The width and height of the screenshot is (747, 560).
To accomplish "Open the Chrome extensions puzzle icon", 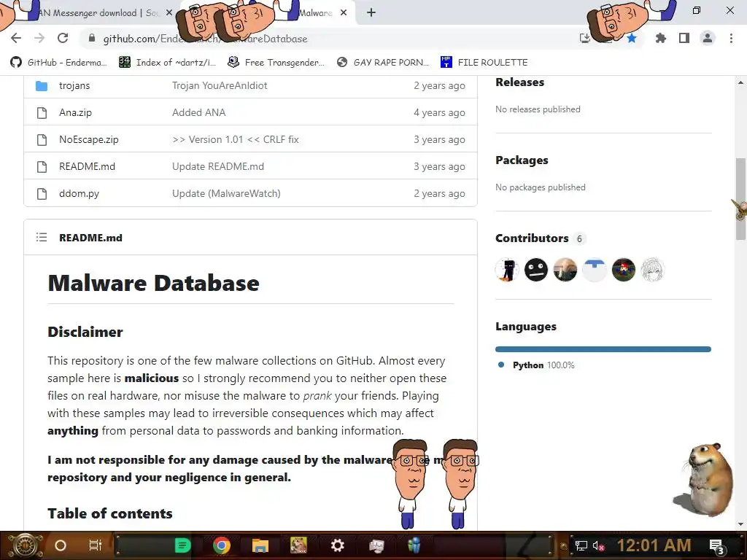I will coord(660,38).
